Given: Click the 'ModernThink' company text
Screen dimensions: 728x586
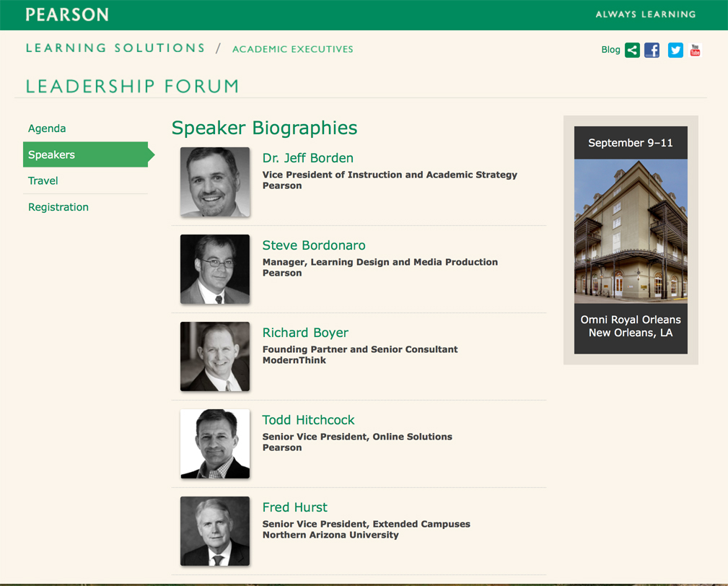Looking at the screenshot, I should 294,360.
